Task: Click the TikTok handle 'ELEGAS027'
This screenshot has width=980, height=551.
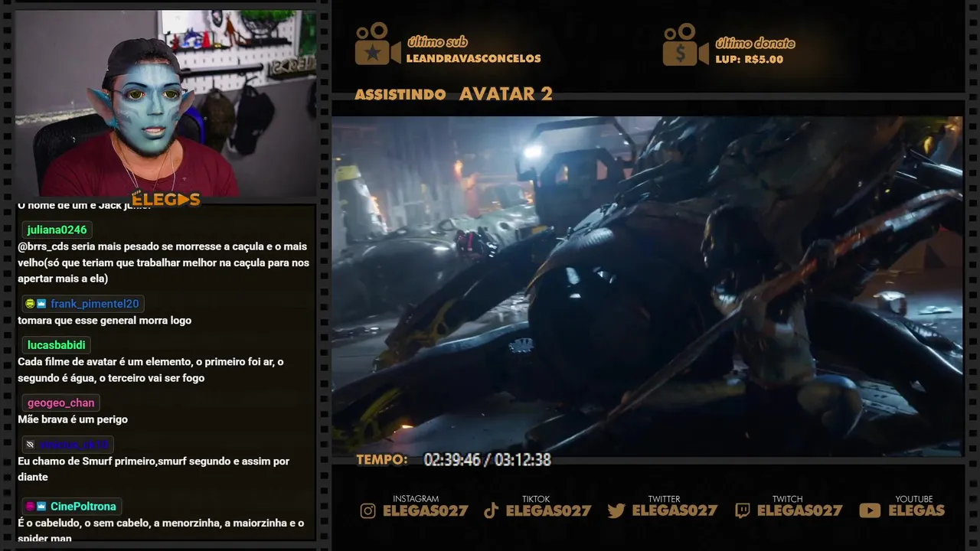Action: [549, 511]
